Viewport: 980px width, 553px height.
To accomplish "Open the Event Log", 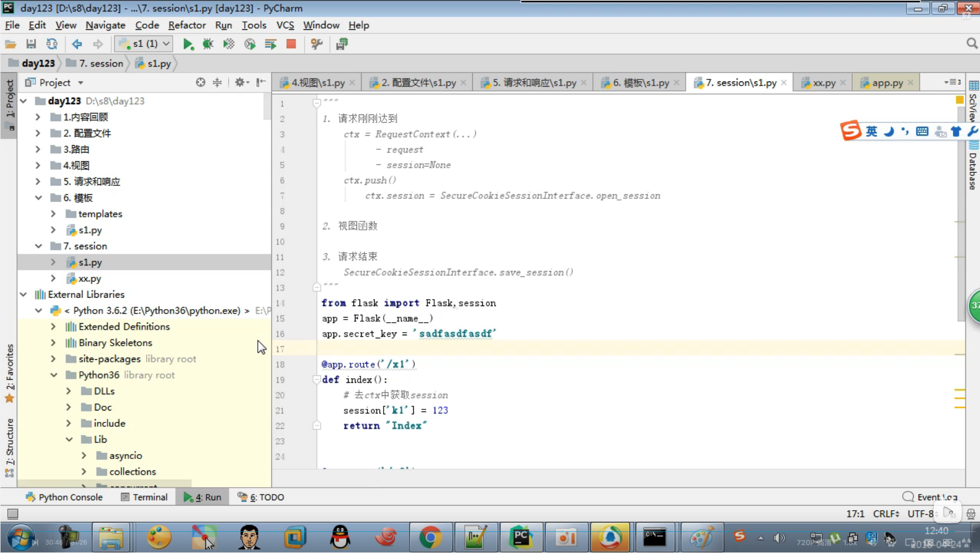I will (930, 497).
